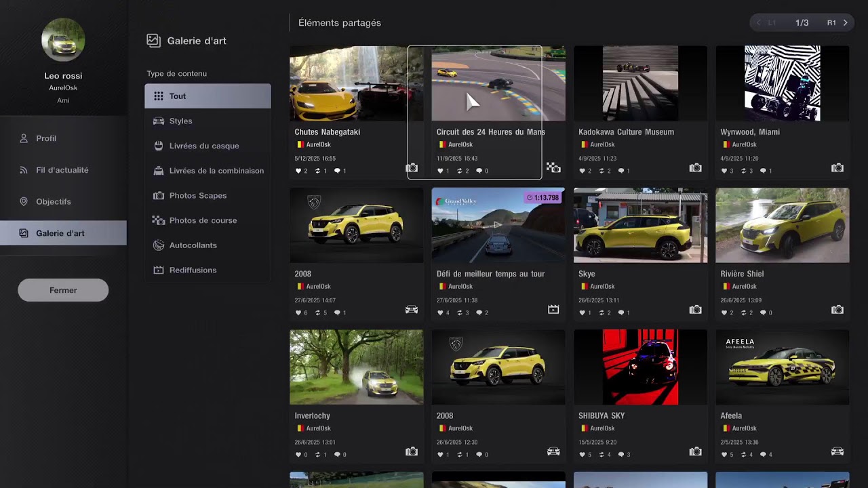Click the "SHIBUYA SKY" title text
Image resolution: width=868 pixels, height=488 pixels.
[601, 415]
